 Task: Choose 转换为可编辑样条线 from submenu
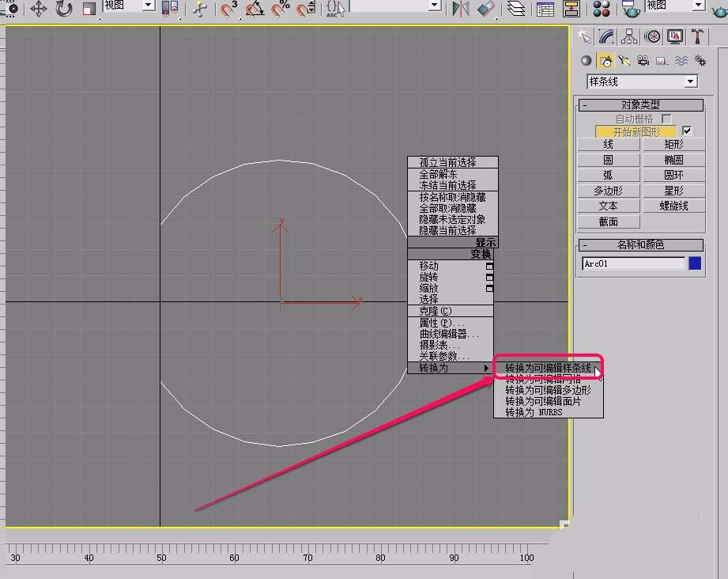(x=548, y=368)
